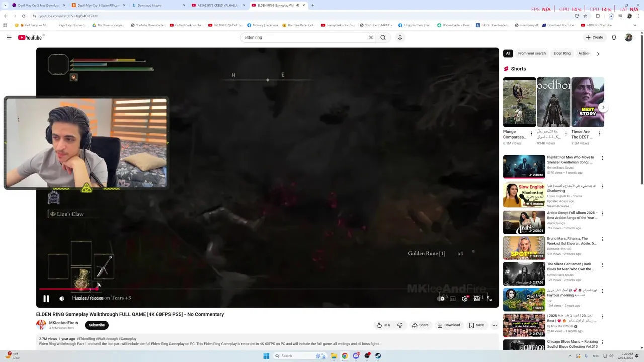Open the BEST STORY short thumbnail

(x=588, y=102)
